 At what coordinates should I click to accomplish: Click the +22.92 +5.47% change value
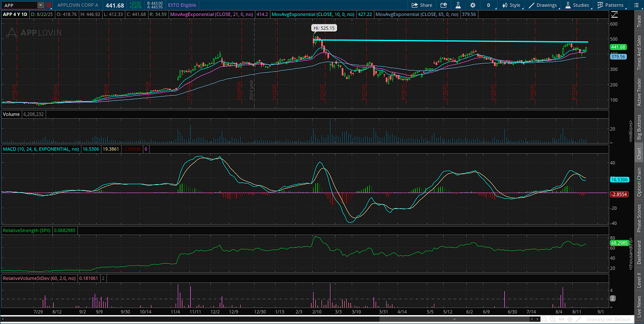click(136, 5)
